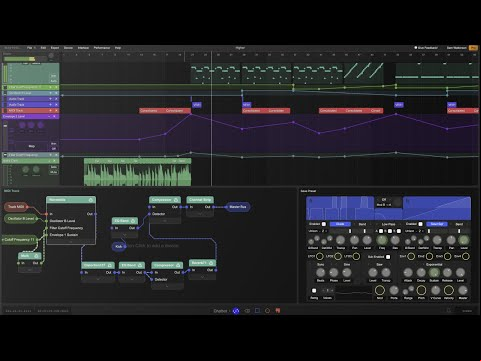This screenshot has height=361, width=481.
Task: Expand the Harmonics node bottom chevron
Action: pyautogui.click(x=71, y=242)
